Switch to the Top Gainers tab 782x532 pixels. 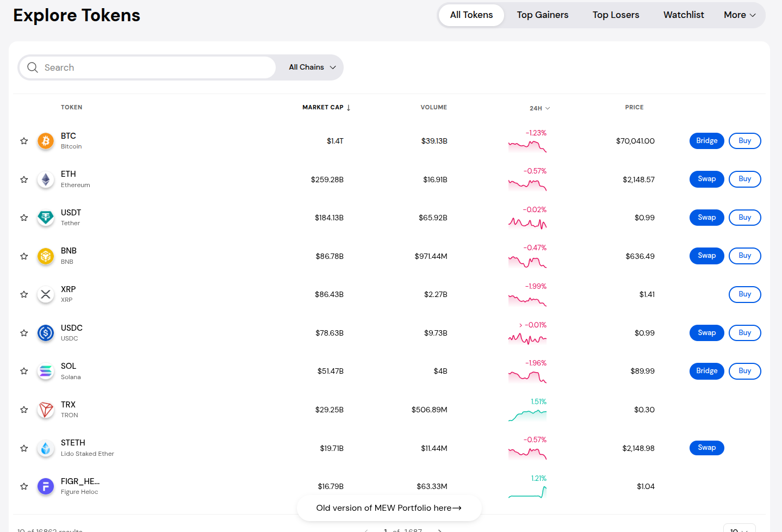(x=543, y=15)
